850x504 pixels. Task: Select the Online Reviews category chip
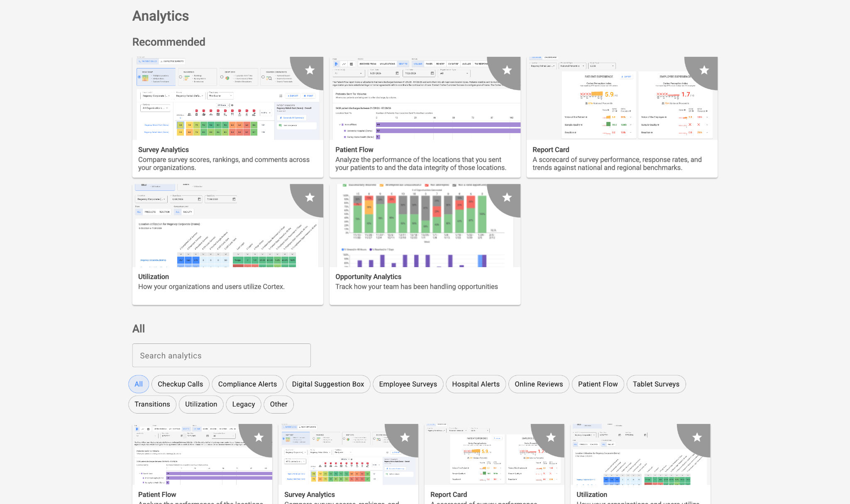pyautogui.click(x=539, y=384)
